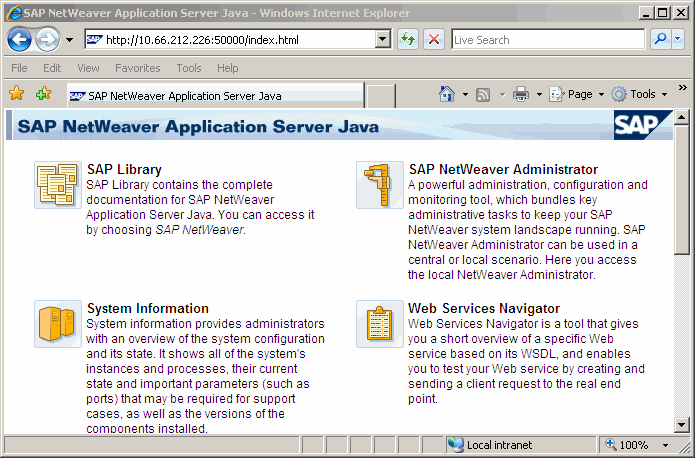Click the Local intranet zone icon
This screenshot has width=695, height=458.
[x=455, y=444]
